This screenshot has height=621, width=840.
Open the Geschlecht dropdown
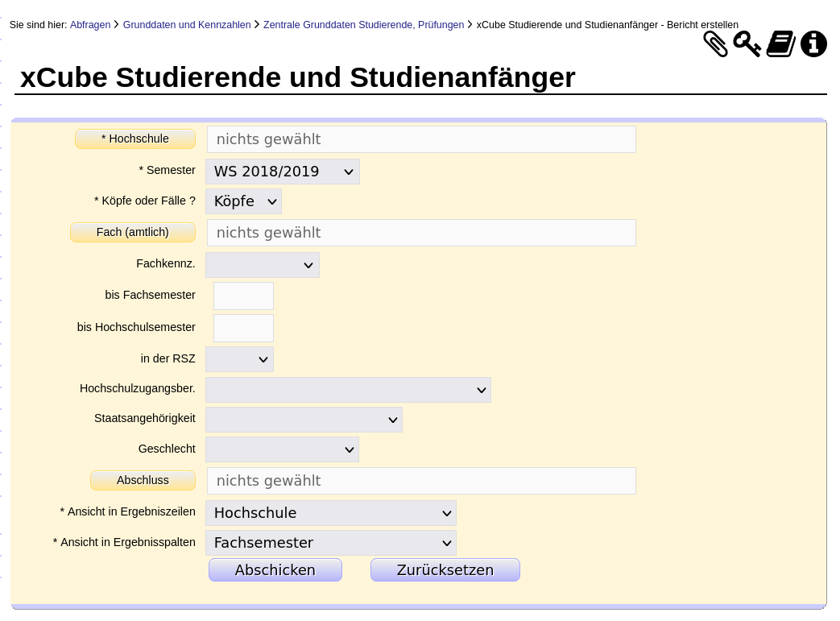[282, 449]
